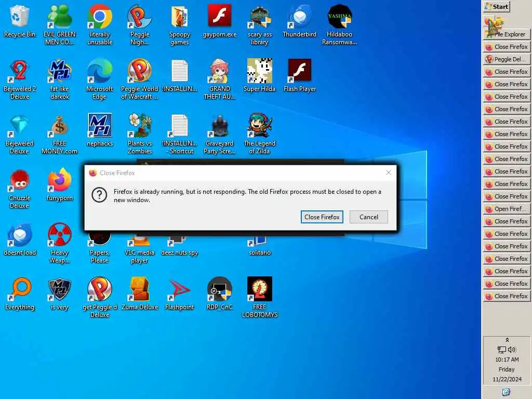The height and width of the screenshot is (399, 532).
Task: Select the Plants vs Zombies icon
Action: click(x=139, y=134)
